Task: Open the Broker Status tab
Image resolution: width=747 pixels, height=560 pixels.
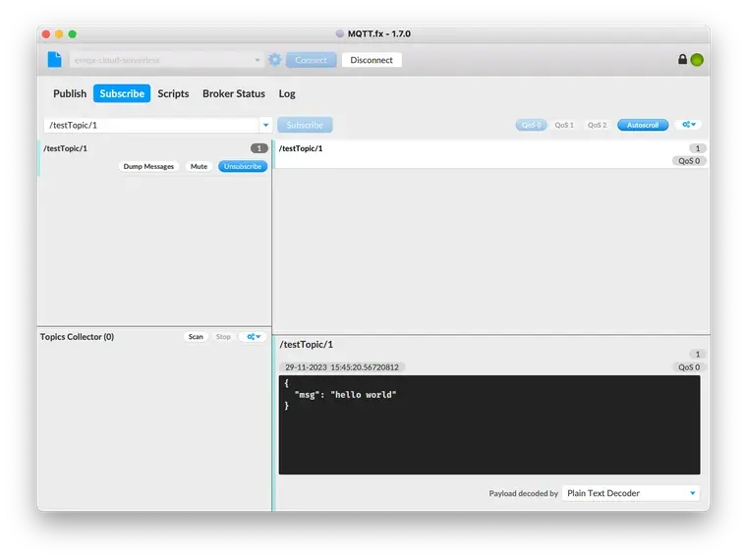Action: (234, 93)
